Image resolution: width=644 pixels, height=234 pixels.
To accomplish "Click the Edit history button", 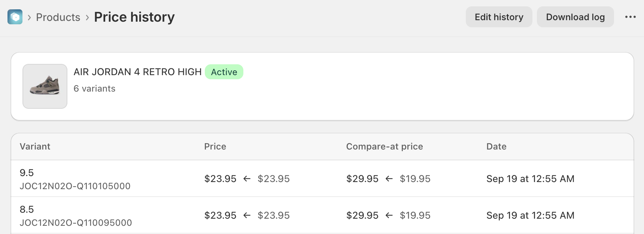I will click(x=499, y=17).
